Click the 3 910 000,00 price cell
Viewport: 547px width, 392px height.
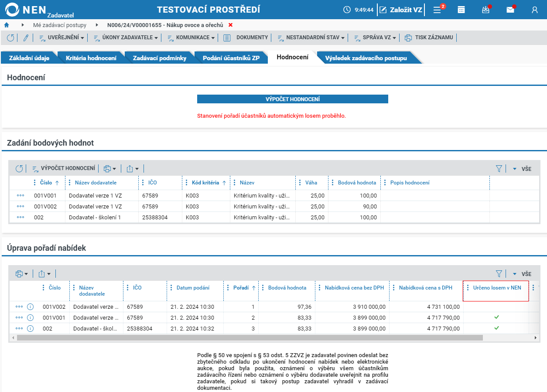[352, 307]
